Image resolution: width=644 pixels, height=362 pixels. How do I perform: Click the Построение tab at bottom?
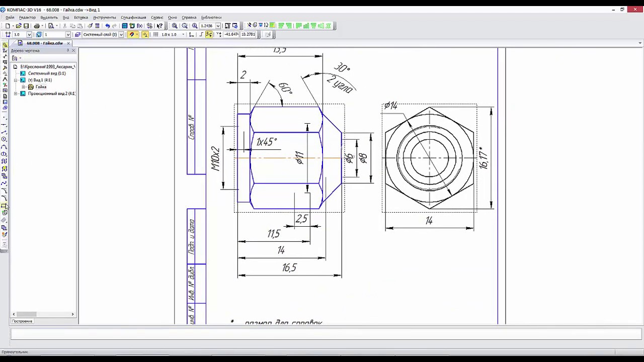22,321
